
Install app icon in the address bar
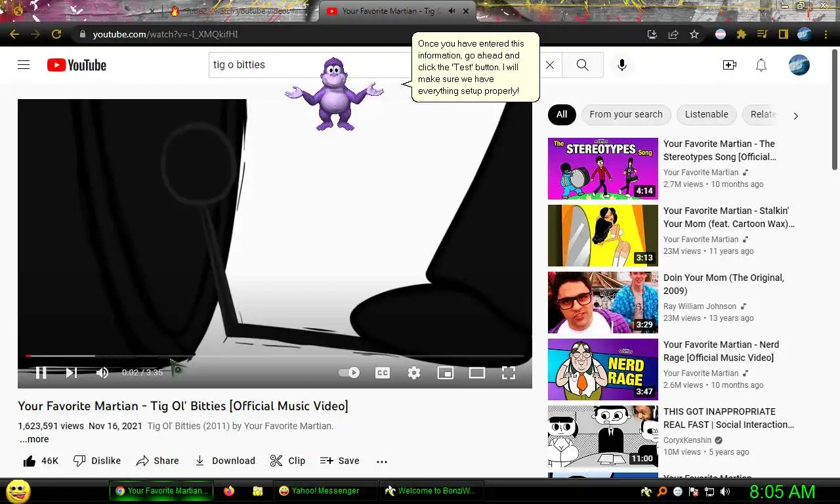pos(652,34)
